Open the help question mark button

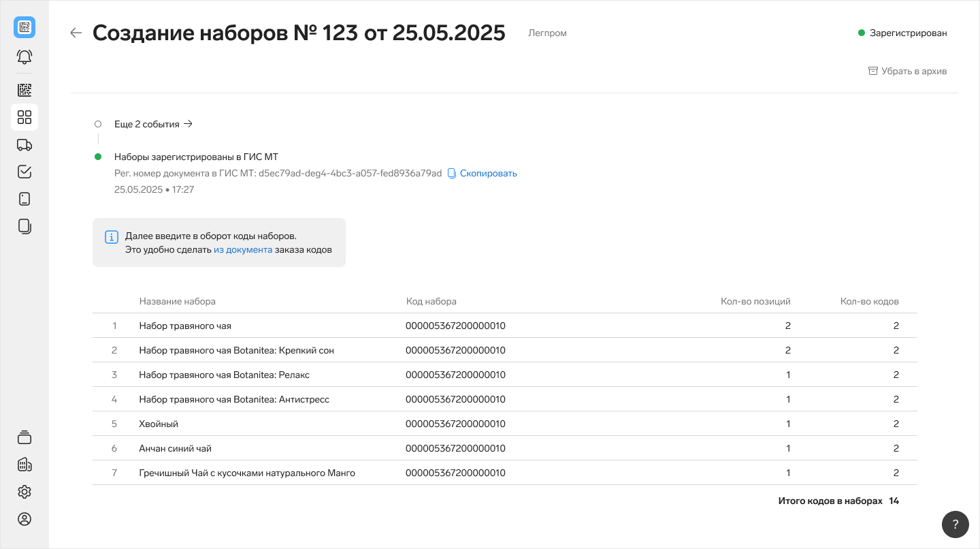tap(955, 524)
